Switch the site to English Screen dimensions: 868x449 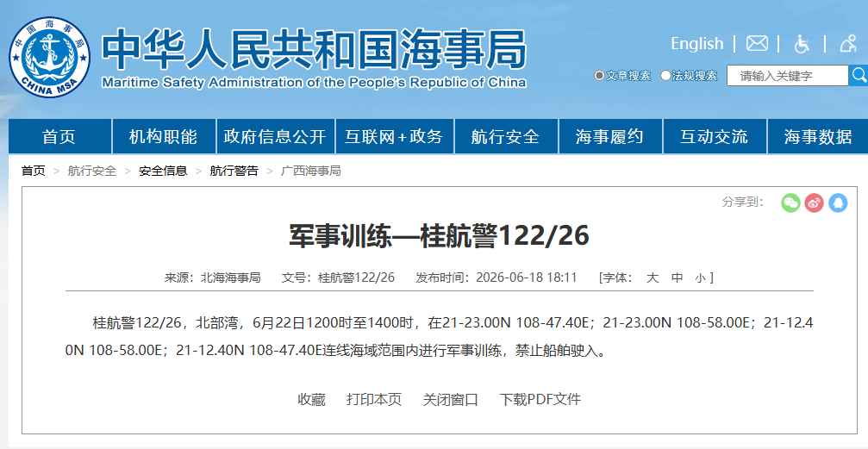click(x=697, y=43)
